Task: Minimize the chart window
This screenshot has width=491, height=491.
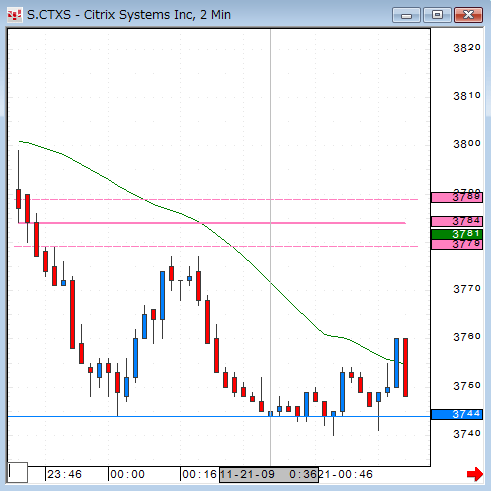Action: point(406,15)
